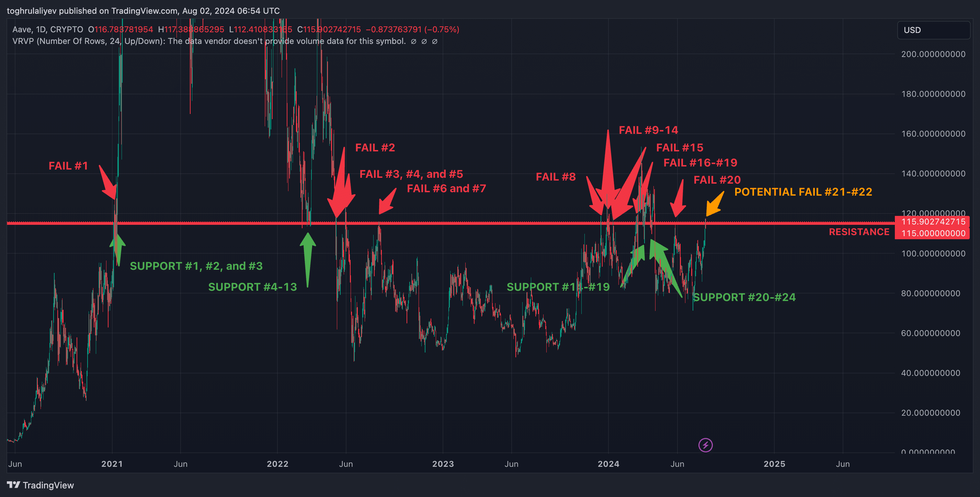Screen dimensions: 980x497
Task: Select the SUPPORT #1, #2, and #3 label
Action: click(x=196, y=266)
